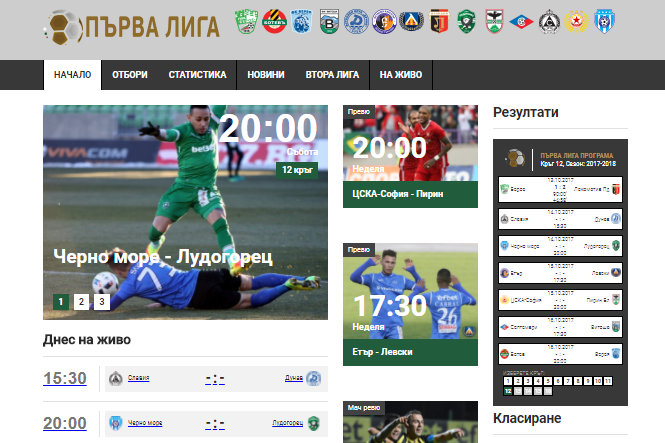
Task: Open the Отбори menu
Action: click(x=130, y=75)
